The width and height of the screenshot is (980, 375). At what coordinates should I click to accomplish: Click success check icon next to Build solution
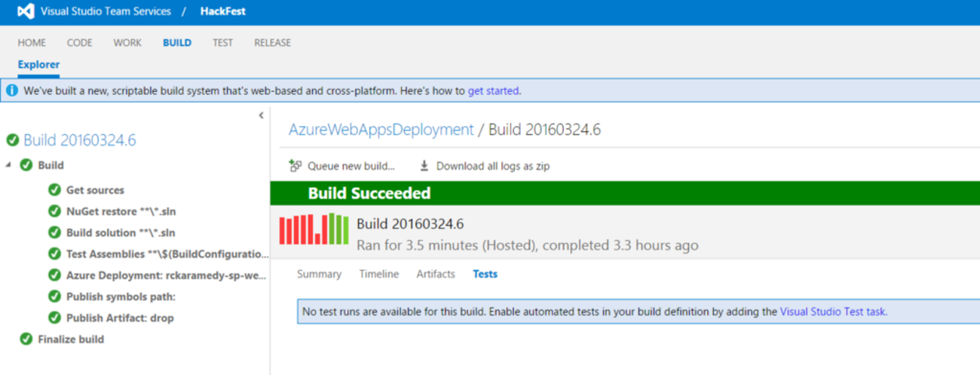click(x=54, y=233)
